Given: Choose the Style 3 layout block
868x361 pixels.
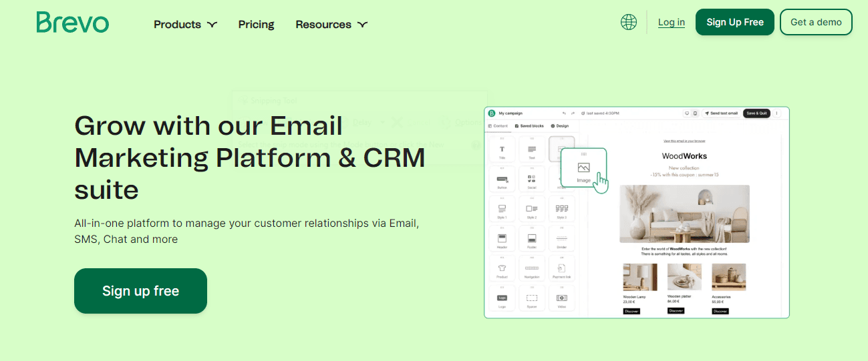Looking at the screenshot, I should (561, 209).
